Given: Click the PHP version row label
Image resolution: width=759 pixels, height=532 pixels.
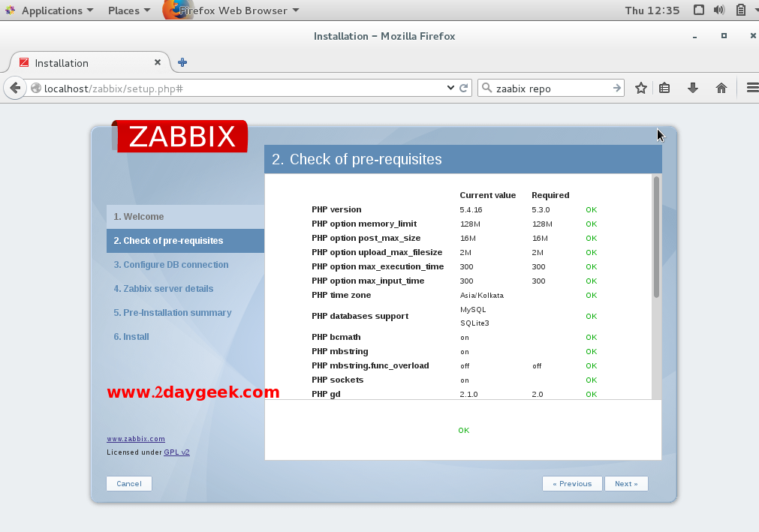Looking at the screenshot, I should pos(336,209).
